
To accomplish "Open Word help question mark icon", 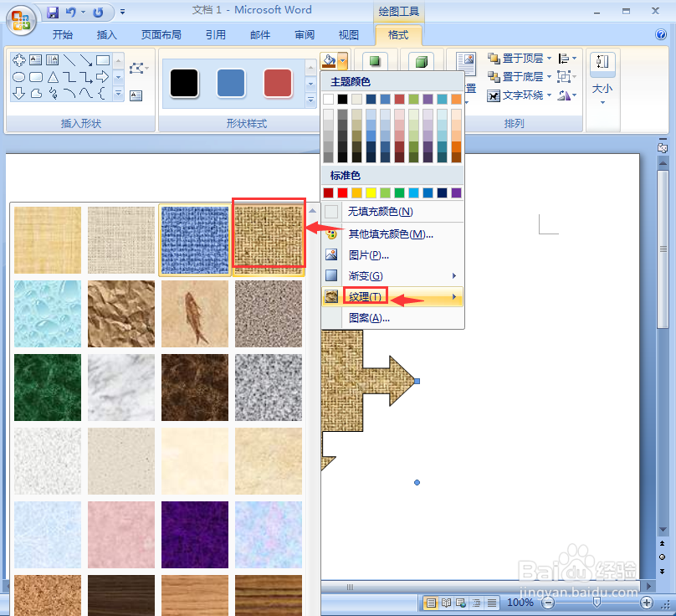I will 660,34.
